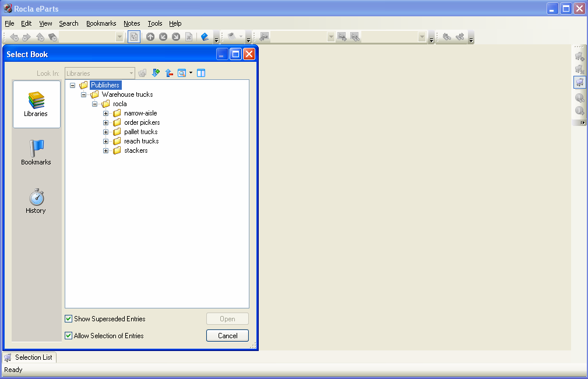This screenshot has width=588, height=379.
Task: Open the Libraries panel in sidebar
Action: (36, 104)
